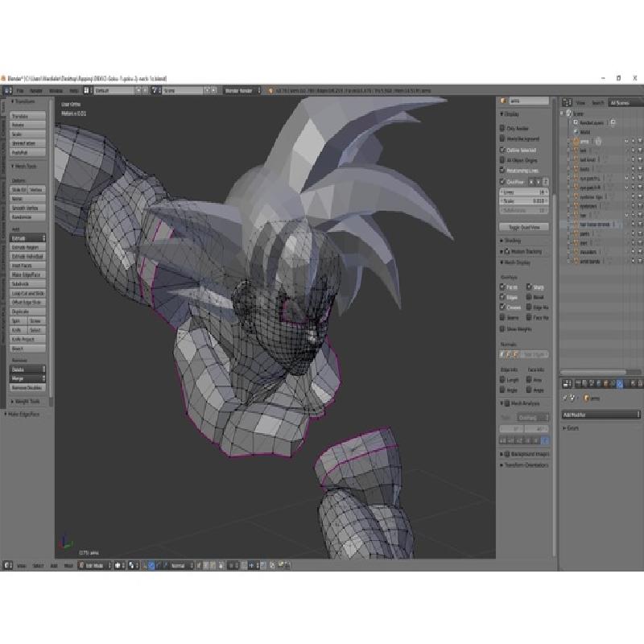Select the translate manipulator arrow icon
This screenshot has width=644, height=644.
pos(151,566)
